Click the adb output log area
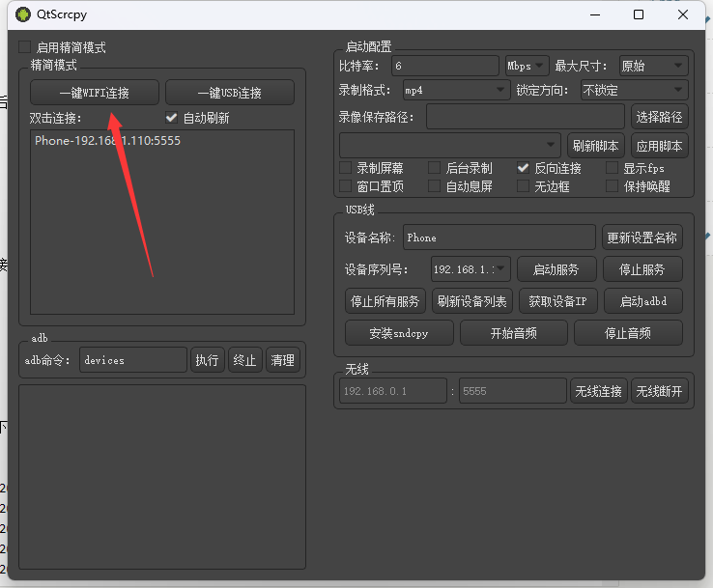Viewport: 713px width, 588px height. click(x=162, y=477)
